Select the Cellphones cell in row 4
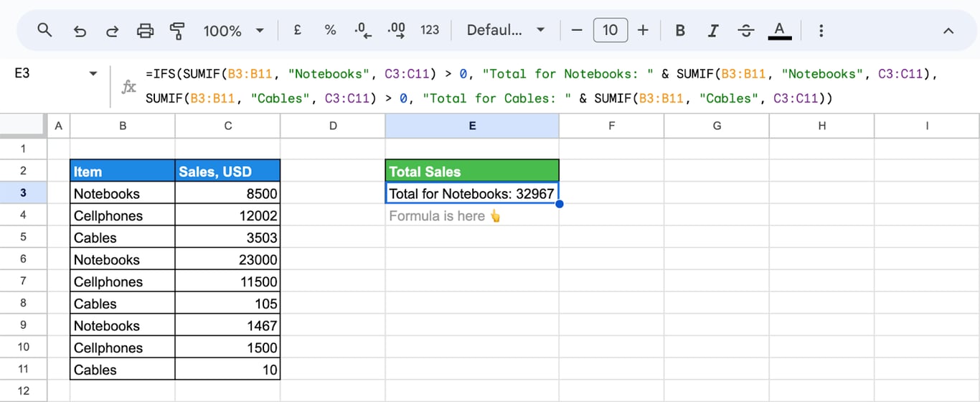Image resolution: width=980 pixels, height=402 pixels. click(123, 215)
